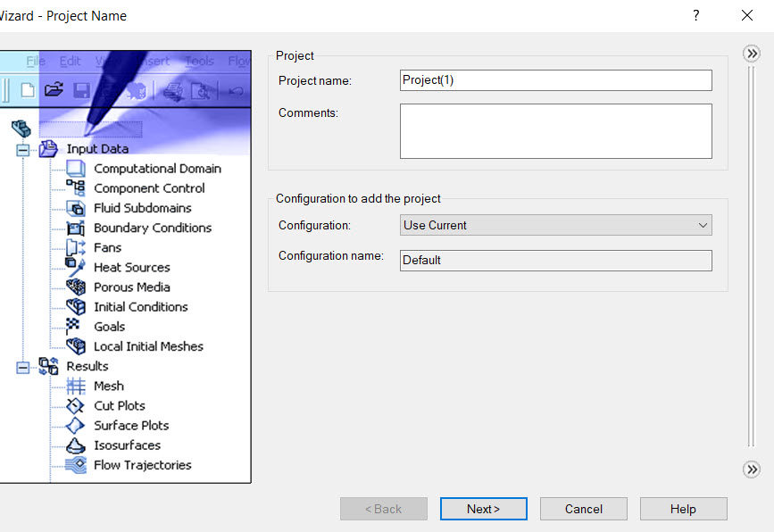Open the Configuration dropdown
Screen dimensions: 774x532
pos(555,225)
